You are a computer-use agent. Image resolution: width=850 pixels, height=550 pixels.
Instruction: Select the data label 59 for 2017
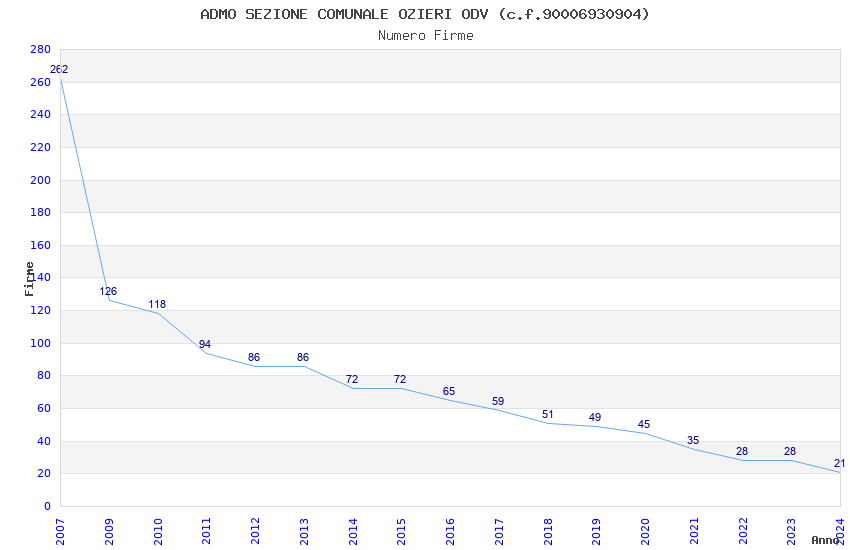(498, 402)
